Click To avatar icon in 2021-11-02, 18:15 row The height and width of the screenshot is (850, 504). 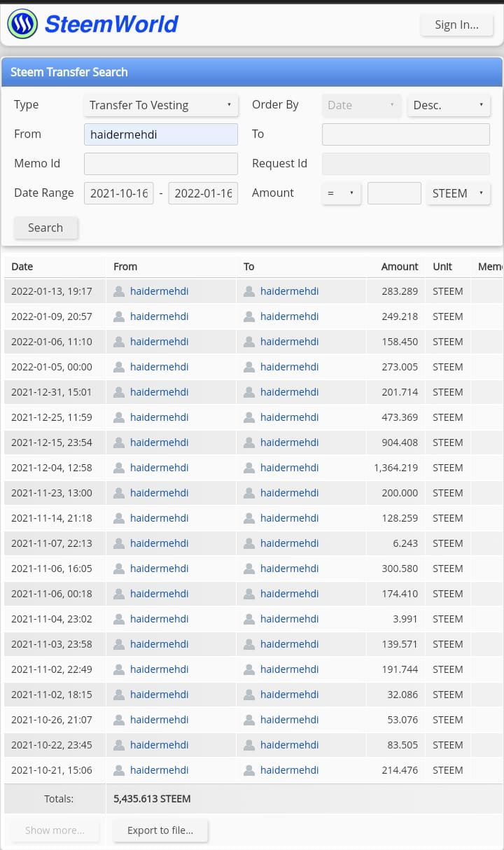coord(249,695)
